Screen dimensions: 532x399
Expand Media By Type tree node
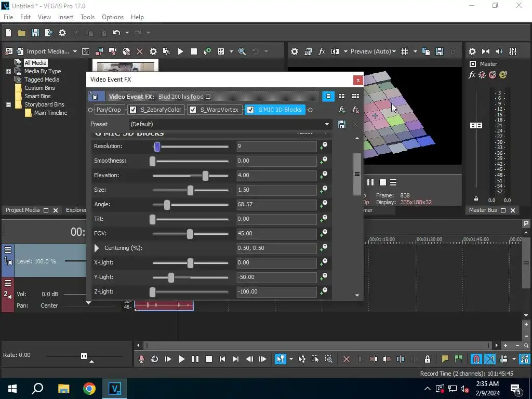(8, 71)
